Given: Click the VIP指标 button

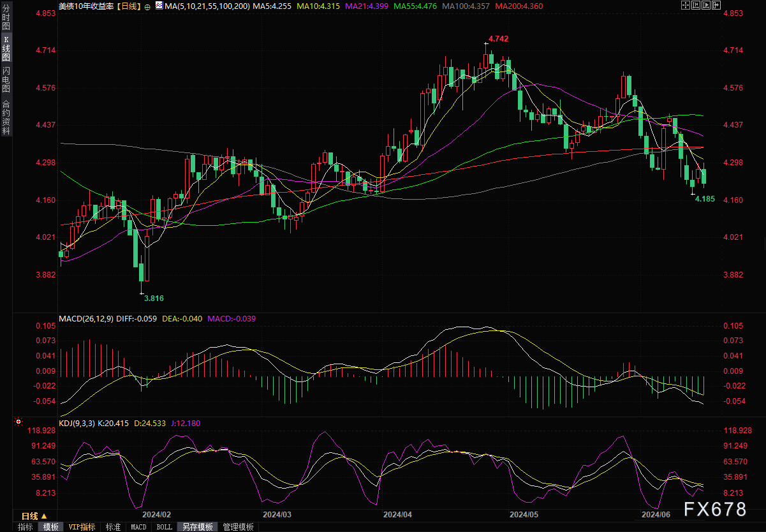Looking at the screenshot, I should click(x=82, y=527).
